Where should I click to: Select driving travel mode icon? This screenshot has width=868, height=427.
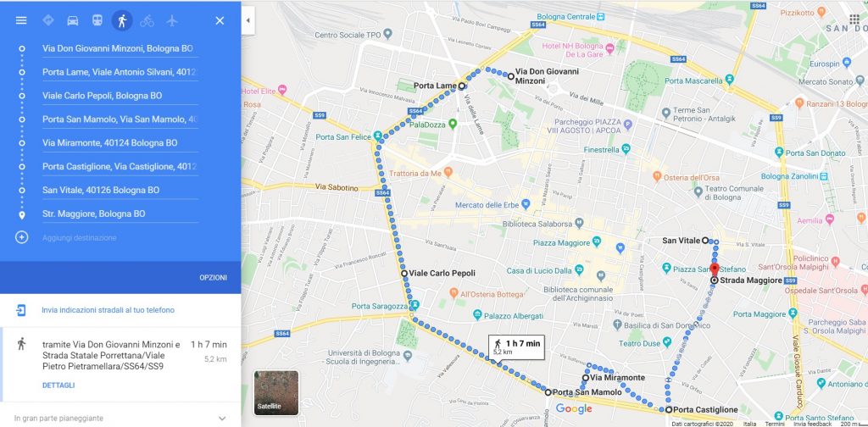pos(73,20)
